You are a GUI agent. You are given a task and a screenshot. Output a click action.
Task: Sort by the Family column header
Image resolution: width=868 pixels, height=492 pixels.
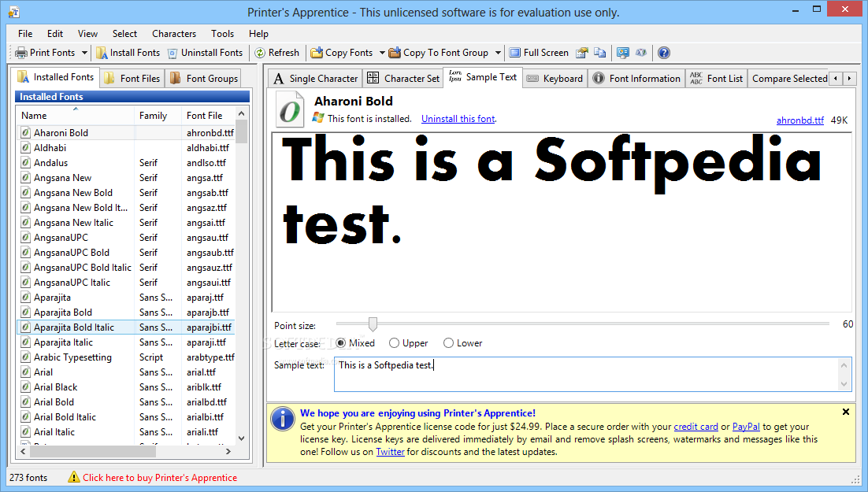(x=158, y=115)
